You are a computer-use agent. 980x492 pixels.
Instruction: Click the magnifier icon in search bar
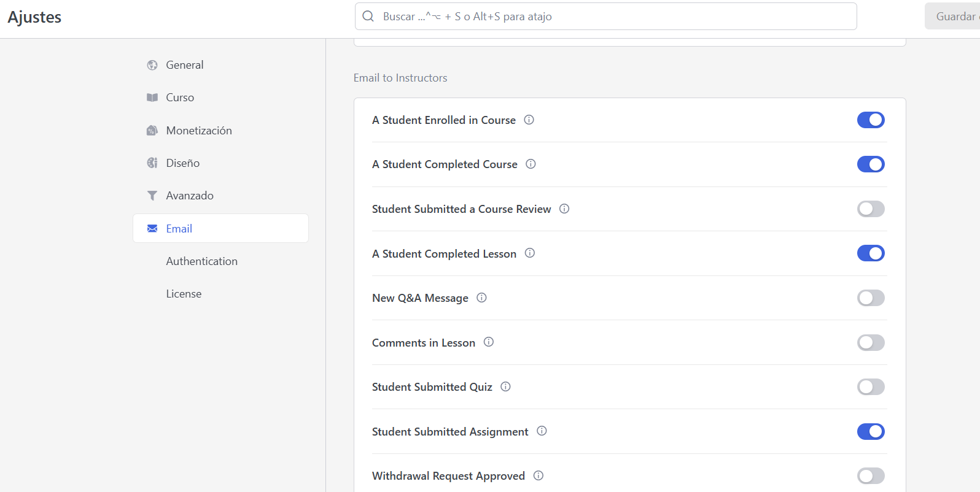368,17
